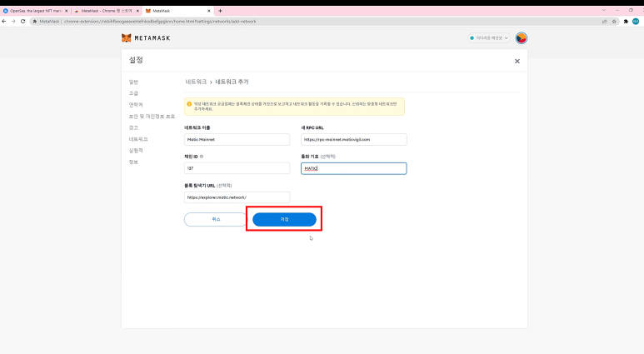Open the 실험적 (Experimental) settings section
Image resolution: width=644 pixels, height=354 pixels.
point(136,151)
